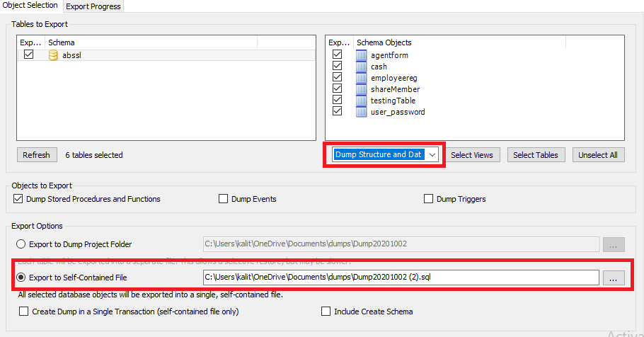The height and width of the screenshot is (337, 644).
Task: Click the agentform table icon
Action: click(x=361, y=55)
